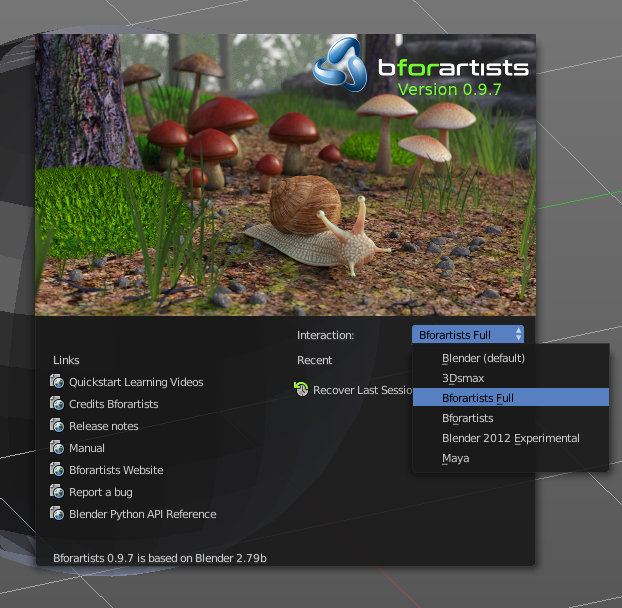Screen dimensions: 622x608
Task: Open the Report a bug link
Action: [x=101, y=492]
